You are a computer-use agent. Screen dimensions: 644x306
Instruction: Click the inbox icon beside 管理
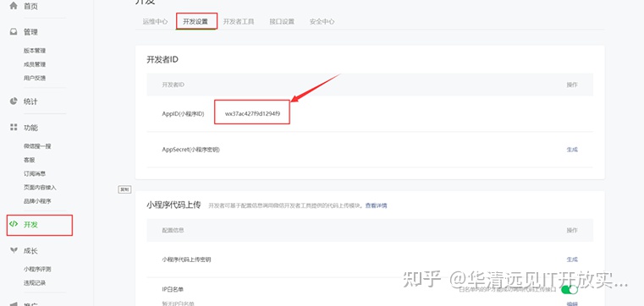coord(14,32)
